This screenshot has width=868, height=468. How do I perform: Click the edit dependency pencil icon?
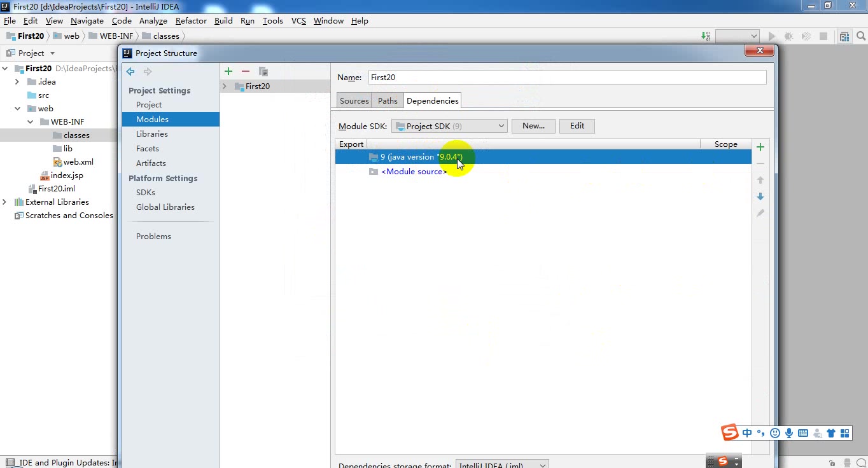coord(760,213)
